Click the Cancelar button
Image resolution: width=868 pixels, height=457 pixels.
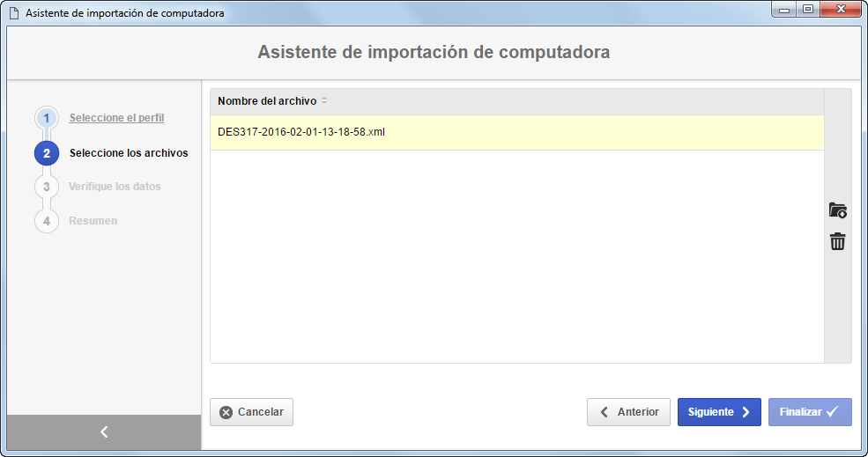click(x=251, y=412)
